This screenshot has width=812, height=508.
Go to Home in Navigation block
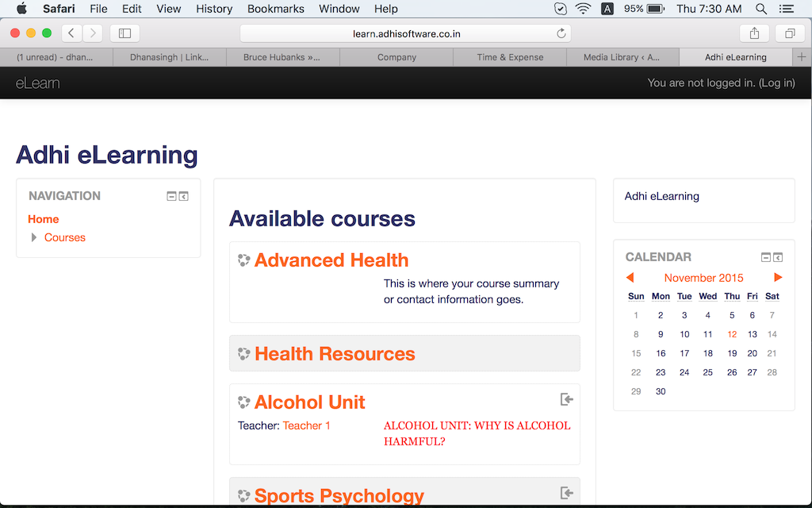pyautogui.click(x=43, y=219)
